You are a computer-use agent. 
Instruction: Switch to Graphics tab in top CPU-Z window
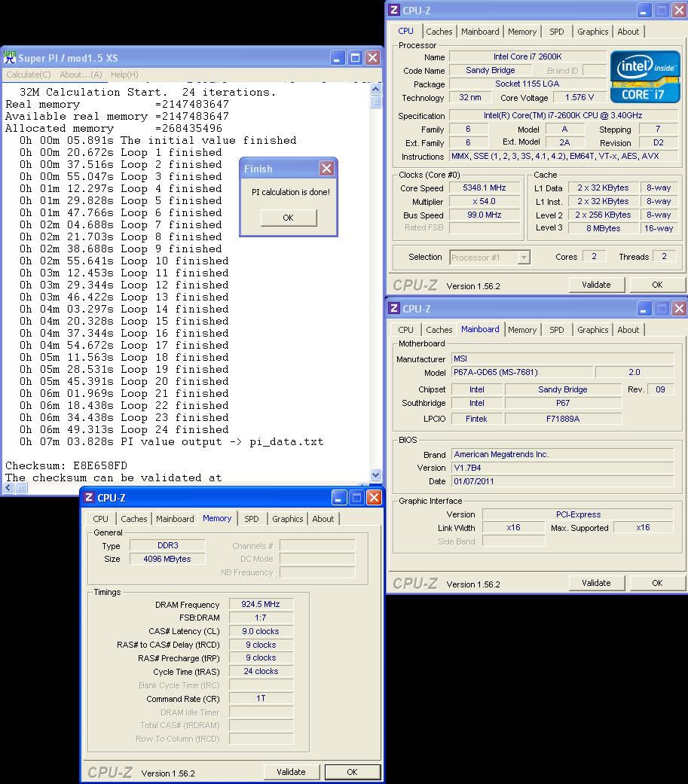click(592, 32)
